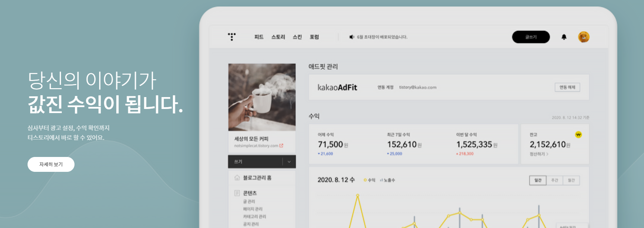Open the 피드 menu
Screen dimensions: 644x228
(x=259, y=37)
